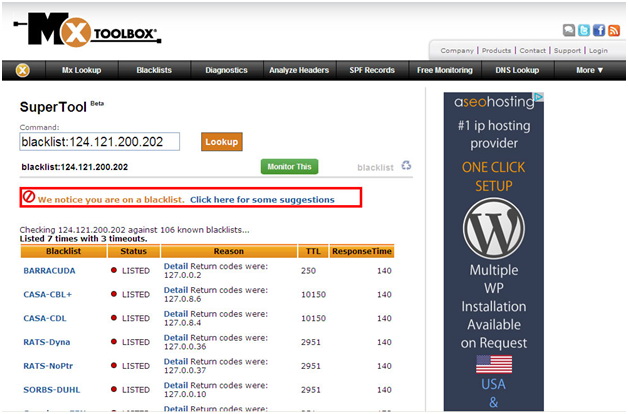628x414 pixels.
Task: Open the BARRACUDA blacklist link
Action: pyautogui.click(x=49, y=271)
